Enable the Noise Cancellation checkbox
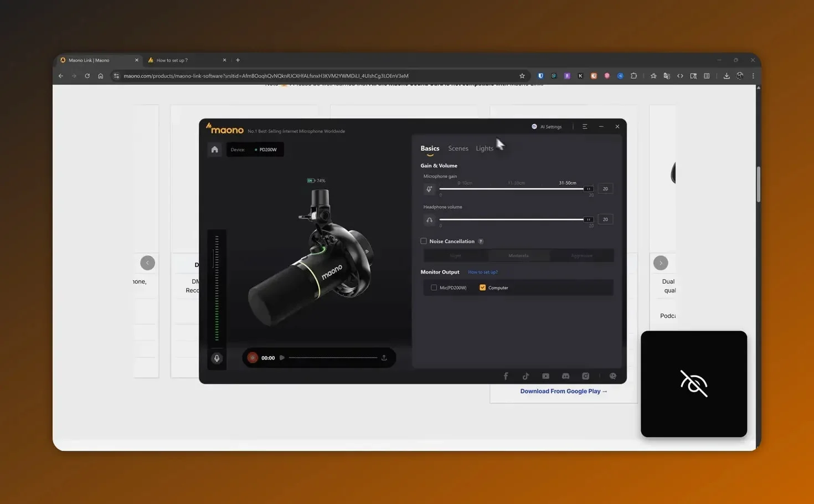Screen dimensions: 814x504 [x=424, y=241]
